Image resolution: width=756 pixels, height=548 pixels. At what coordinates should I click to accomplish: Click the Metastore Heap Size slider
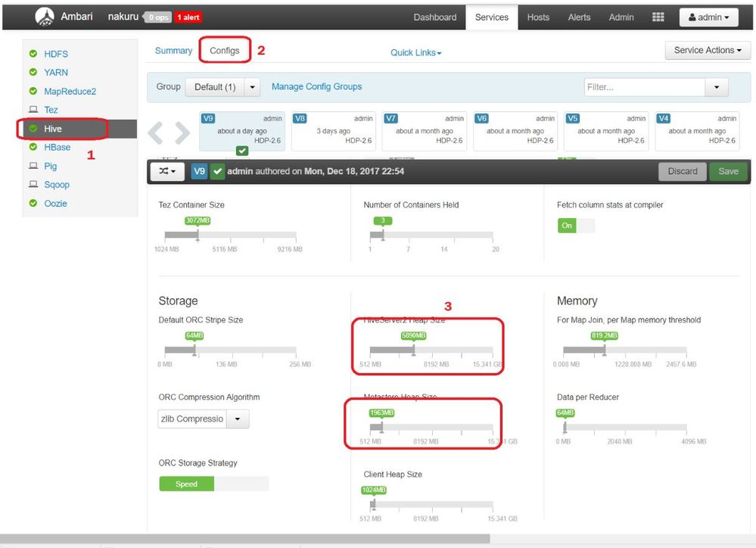click(x=431, y=427)
